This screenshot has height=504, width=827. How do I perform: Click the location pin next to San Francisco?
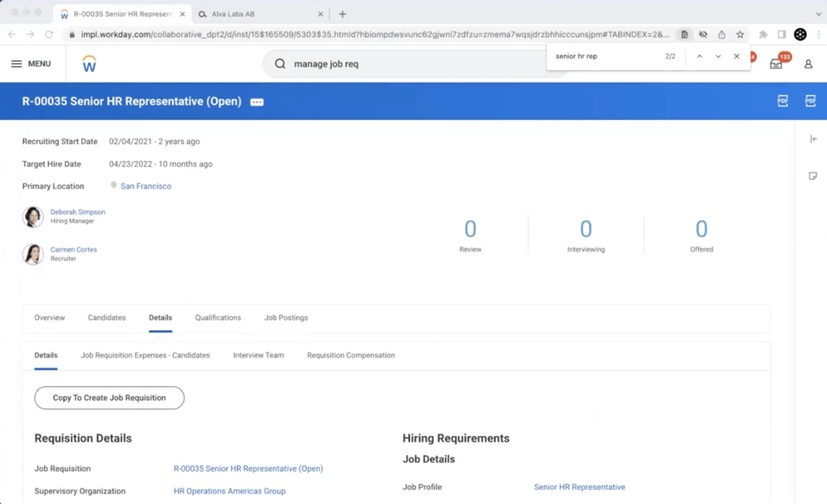[x=113, y=185]
